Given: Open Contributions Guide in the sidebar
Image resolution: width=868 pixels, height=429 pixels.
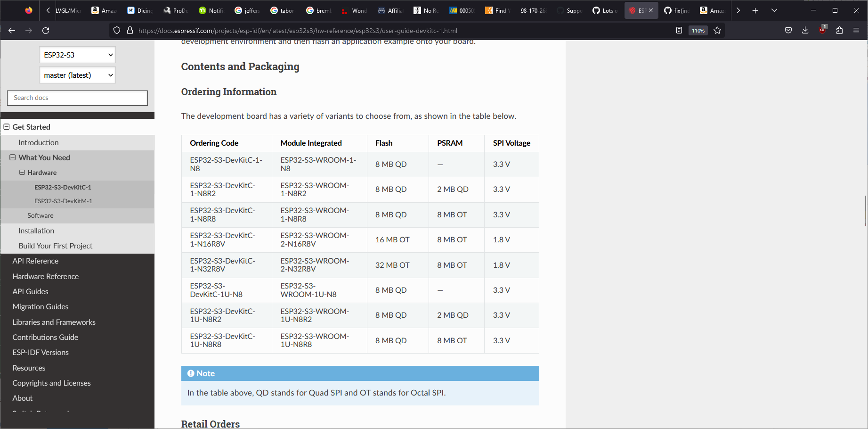Looking at the screenshot, I should [45, 337].
